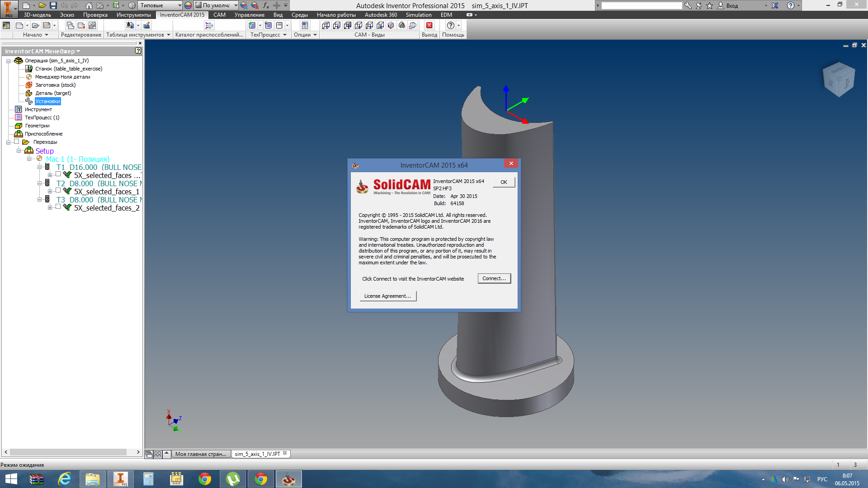
Task: Click the Windows Start button
Action: (11, 479)
